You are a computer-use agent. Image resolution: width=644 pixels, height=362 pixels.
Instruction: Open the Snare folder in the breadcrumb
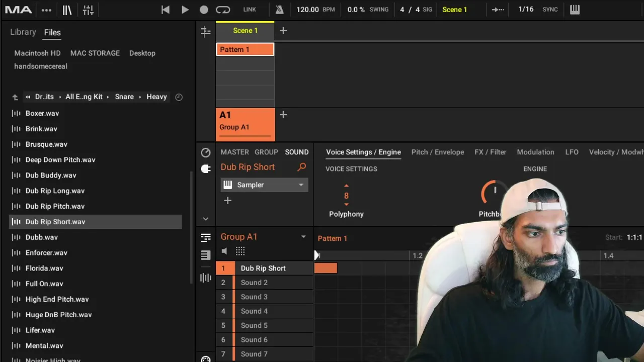coord(124,97)
